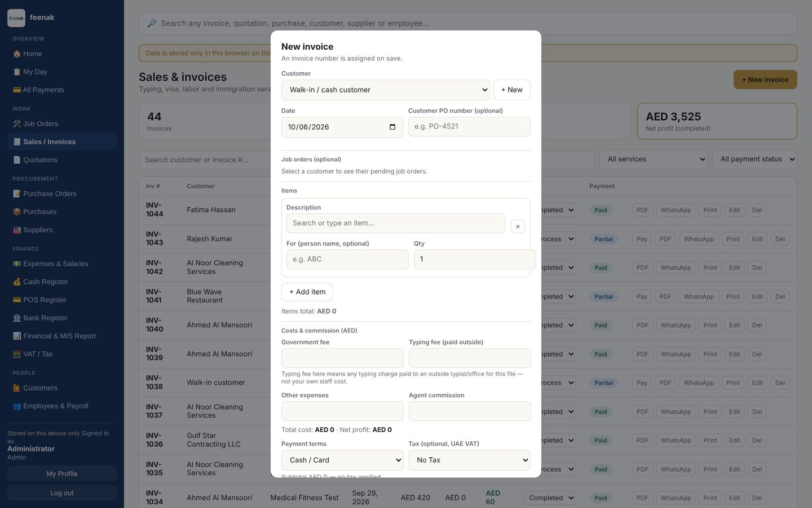This screenshot has height=508, width=812.
Task: Open My Profile button
Action: coord(62,474)
